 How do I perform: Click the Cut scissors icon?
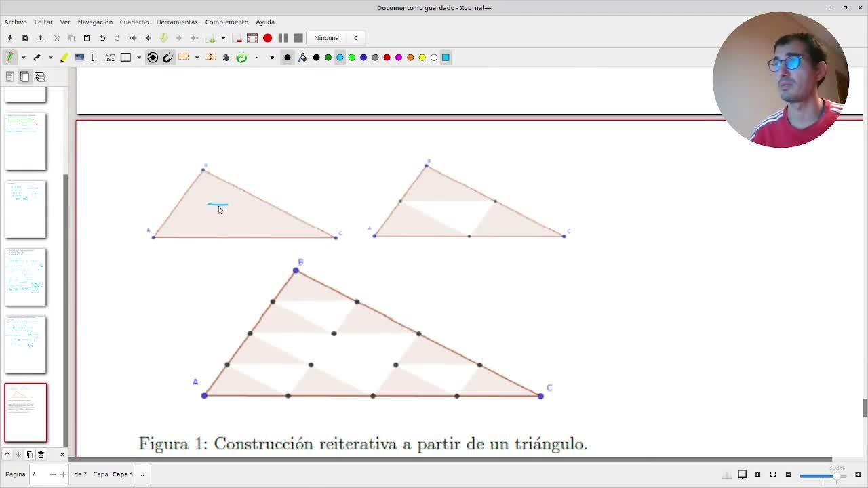coord(56,38)
